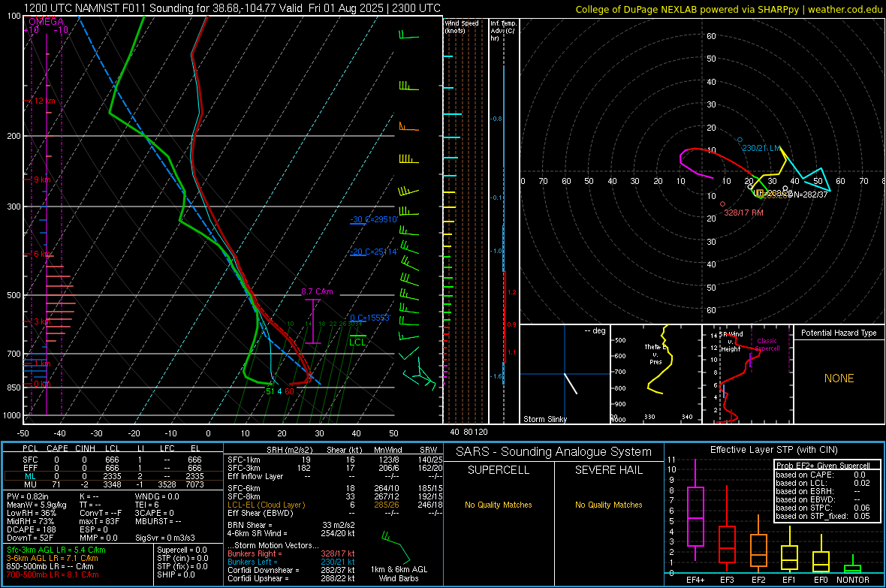Click the Theta-E v. Pres panel label
The height and width of the screenshot is (588, 886).
click(x=655, y=354)
